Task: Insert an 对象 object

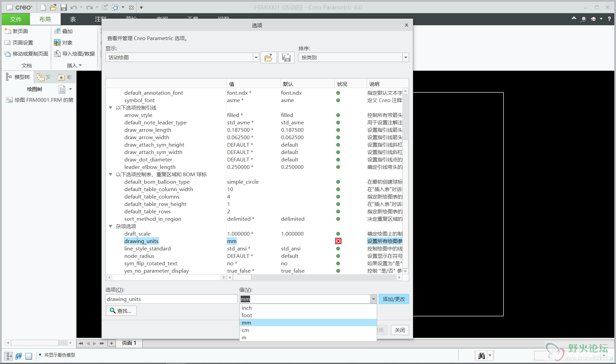Action: coord(63,42)
